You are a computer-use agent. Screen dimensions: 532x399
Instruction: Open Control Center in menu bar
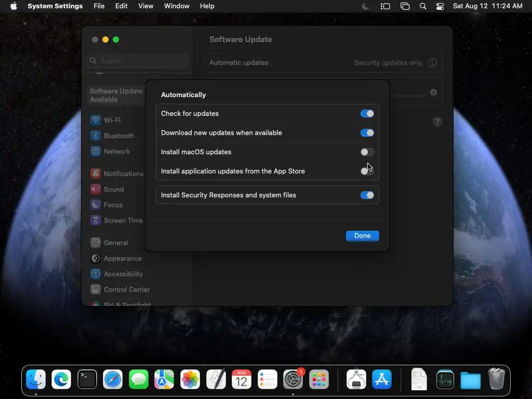pyautogui.click(x=440, y=6)
